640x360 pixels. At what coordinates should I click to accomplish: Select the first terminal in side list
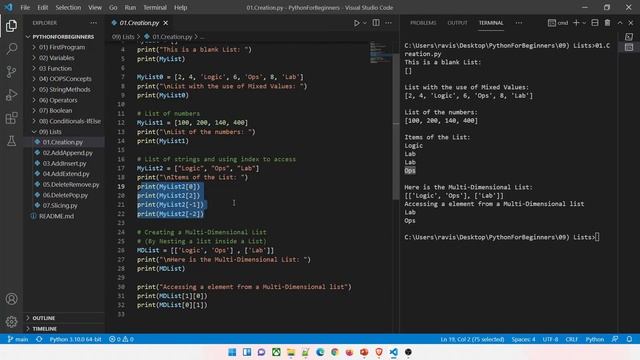tap(629, 37)
